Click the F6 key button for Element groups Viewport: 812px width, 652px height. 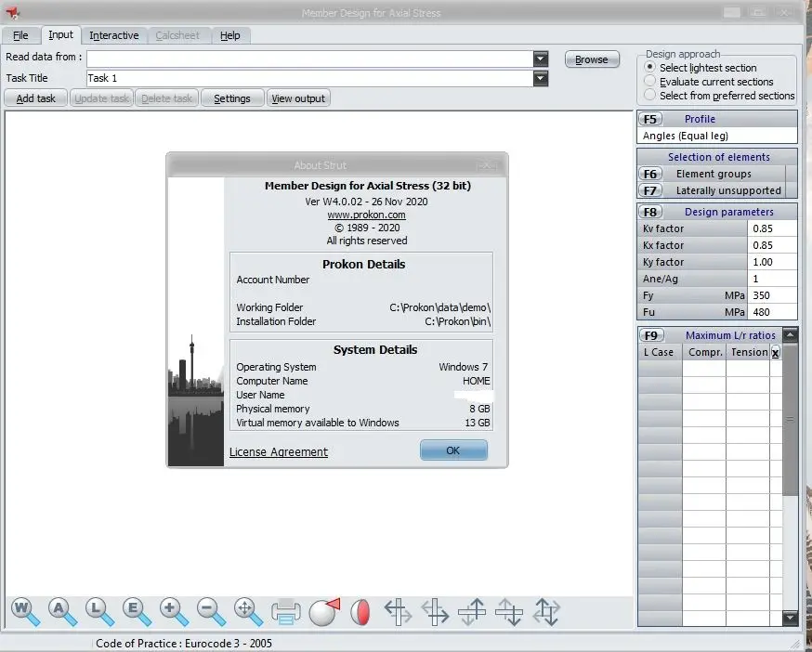(x=650, y=174)
